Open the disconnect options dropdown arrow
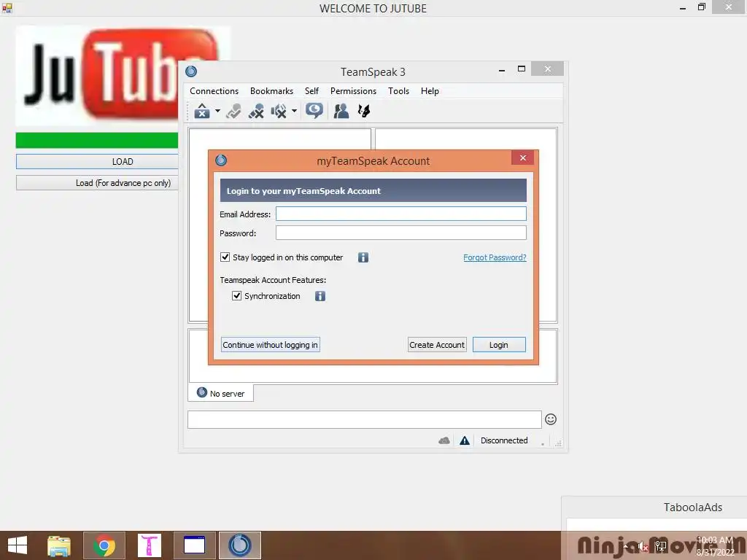 click(x=217, y=111)
